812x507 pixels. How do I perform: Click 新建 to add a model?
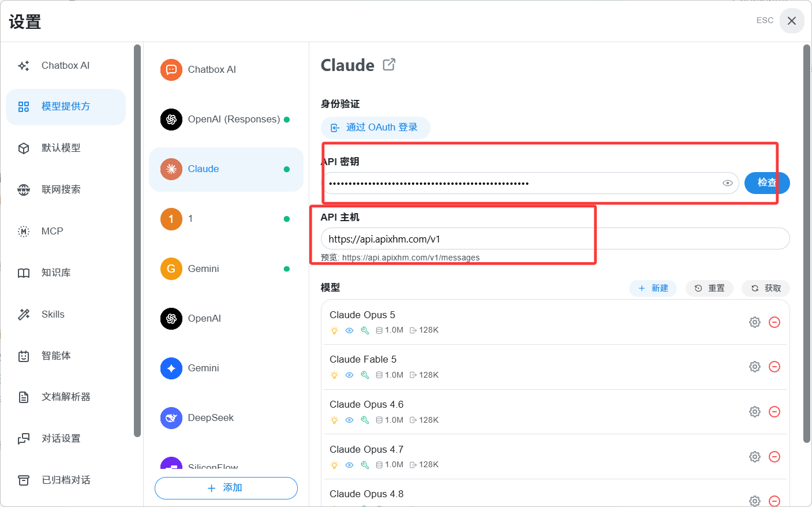653,288
